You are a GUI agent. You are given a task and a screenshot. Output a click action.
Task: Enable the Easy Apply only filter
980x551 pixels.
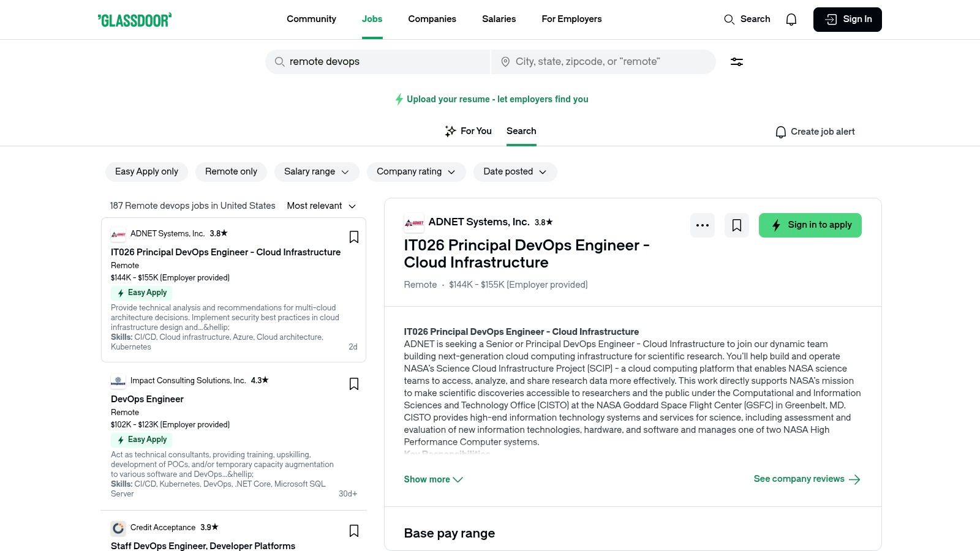[146, 171]
